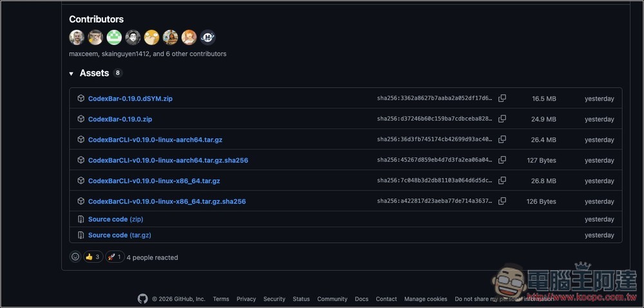Collapse the Assets section
Viewport: 644px width, 308px height.
pyautogui.click(x=71, y=73)
